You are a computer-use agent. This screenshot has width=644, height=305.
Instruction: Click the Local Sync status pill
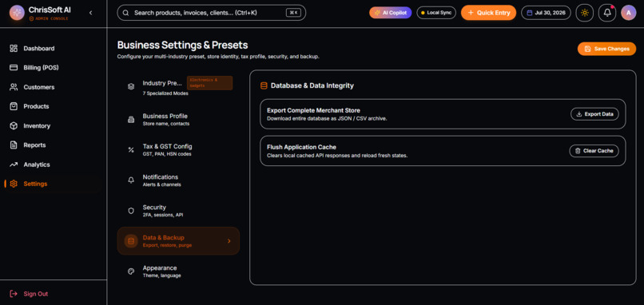click(x=436, y=13)
